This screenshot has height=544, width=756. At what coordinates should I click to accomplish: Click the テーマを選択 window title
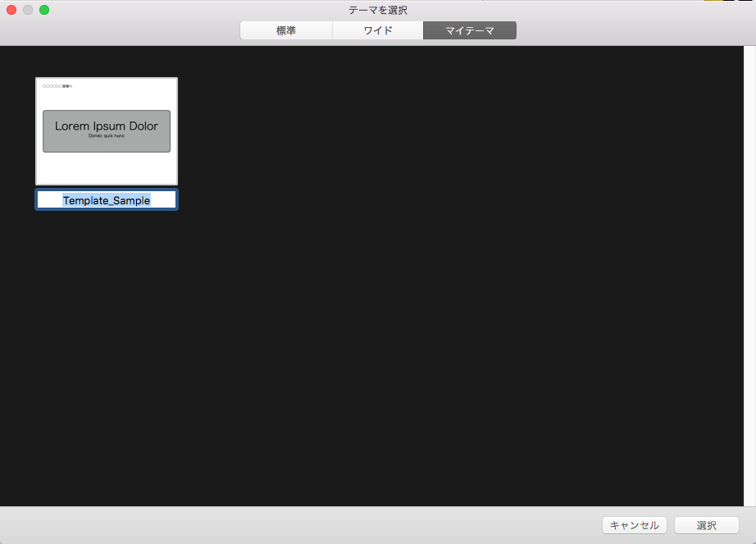378,10
